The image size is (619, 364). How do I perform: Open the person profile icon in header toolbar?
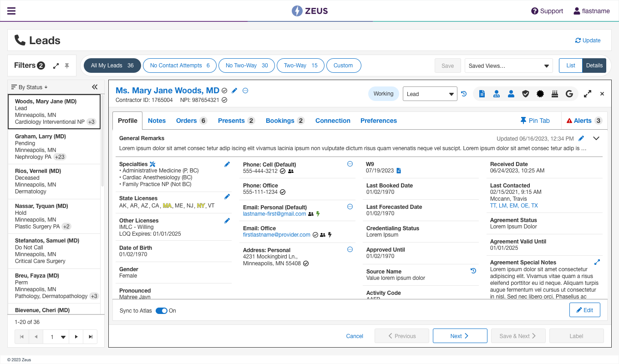511,94
